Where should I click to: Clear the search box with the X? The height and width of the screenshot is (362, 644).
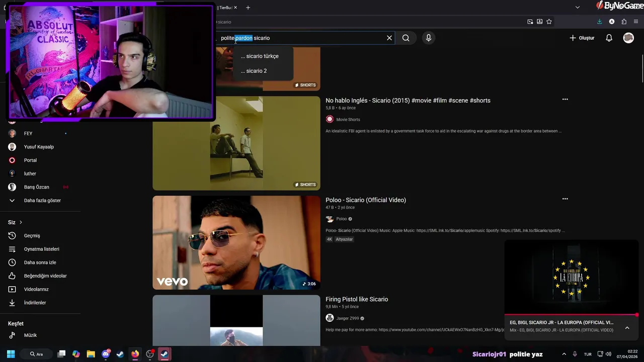pos(389,38)
